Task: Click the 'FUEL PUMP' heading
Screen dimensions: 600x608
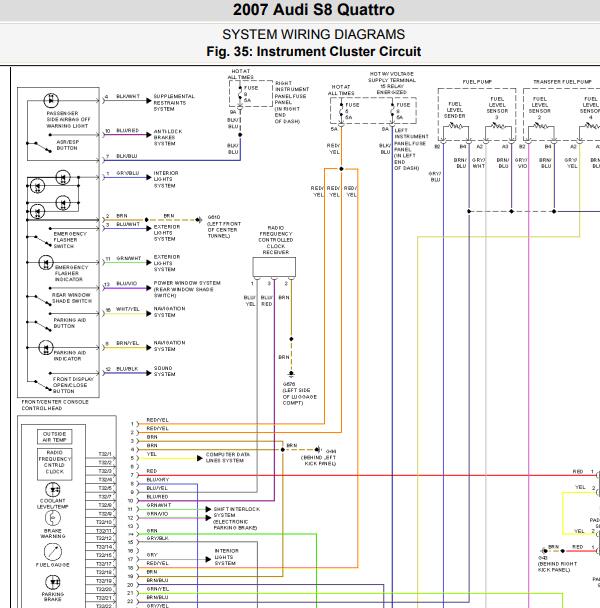Action: (477, 82)
